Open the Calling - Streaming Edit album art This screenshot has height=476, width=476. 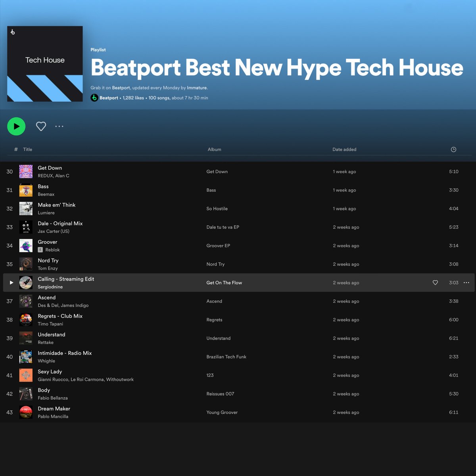(x=26, y=282)
